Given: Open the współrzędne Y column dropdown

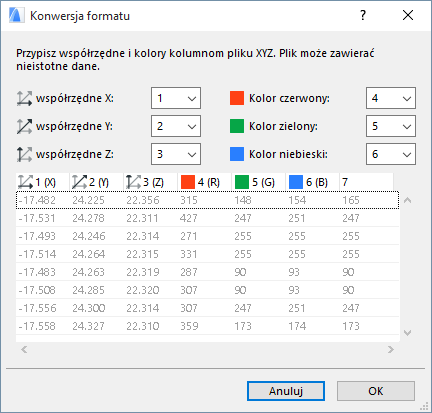Looking at the screenshot, I should coord(176,126).
